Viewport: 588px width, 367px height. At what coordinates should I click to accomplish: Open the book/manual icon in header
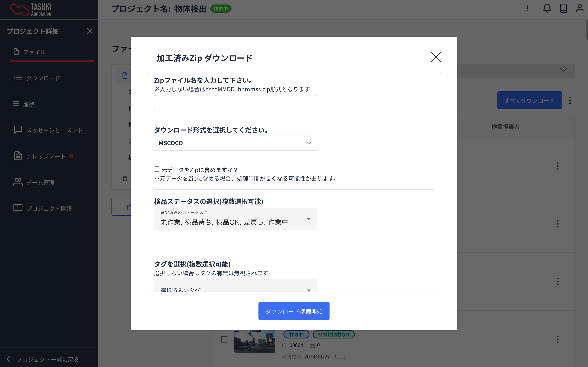[x=563, y=9]
